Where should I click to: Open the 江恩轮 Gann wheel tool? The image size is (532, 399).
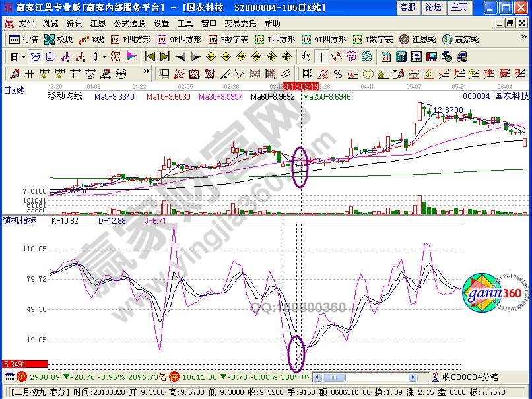click(x=418, y=40)
